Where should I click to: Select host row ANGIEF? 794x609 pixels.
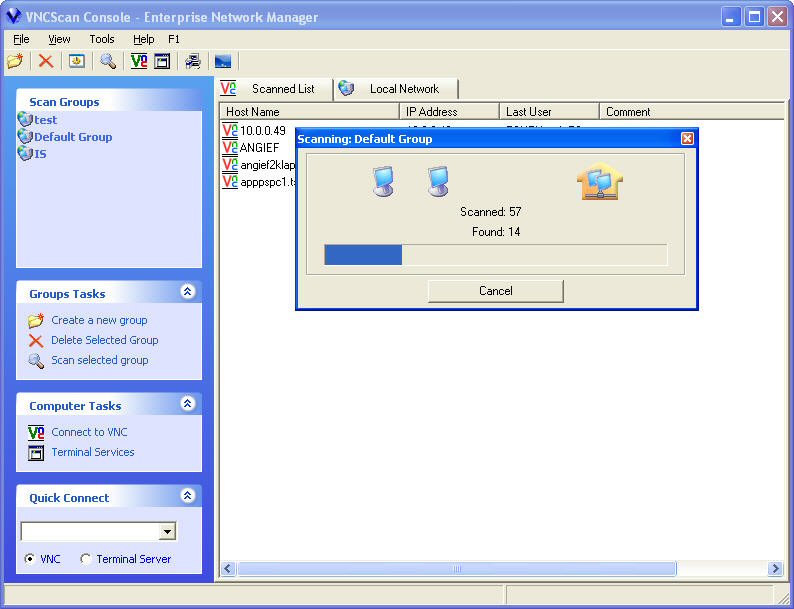point(259,147)
